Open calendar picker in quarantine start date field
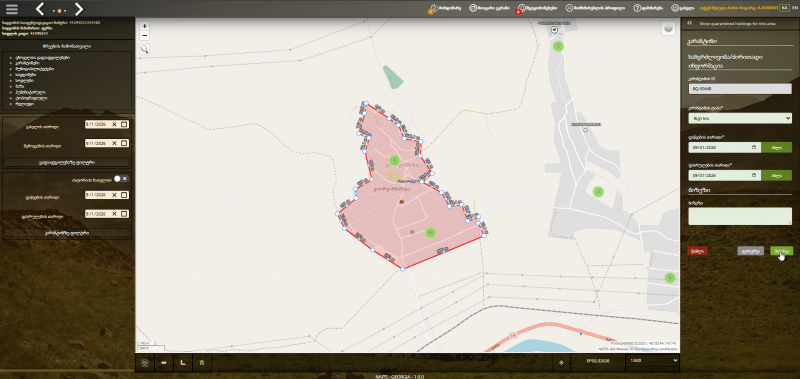 [x=754, y=147]
